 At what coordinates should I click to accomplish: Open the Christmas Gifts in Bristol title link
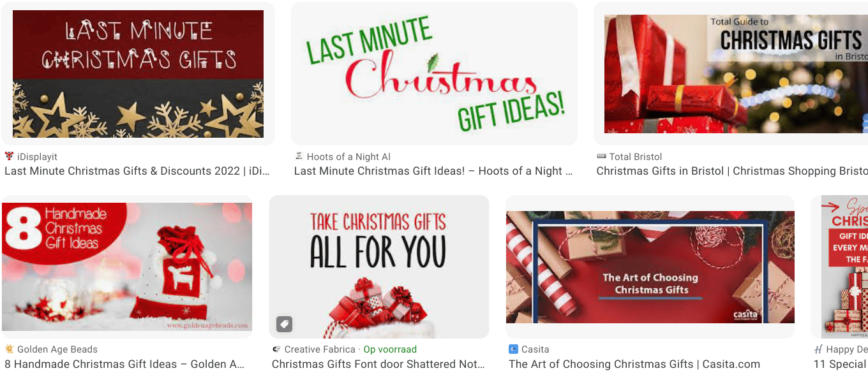pyautogui.click(x=732, y=171)
